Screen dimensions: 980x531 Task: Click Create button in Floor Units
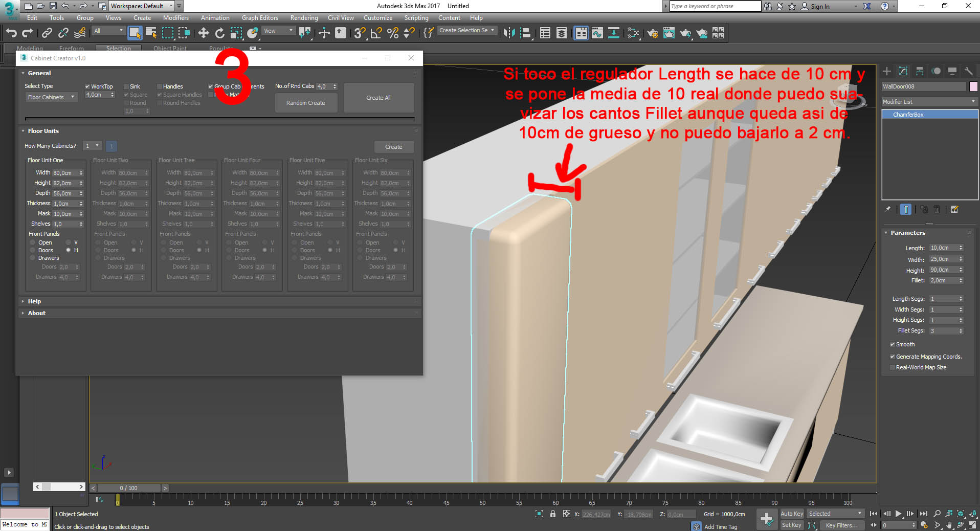click(x=394, y=147)
